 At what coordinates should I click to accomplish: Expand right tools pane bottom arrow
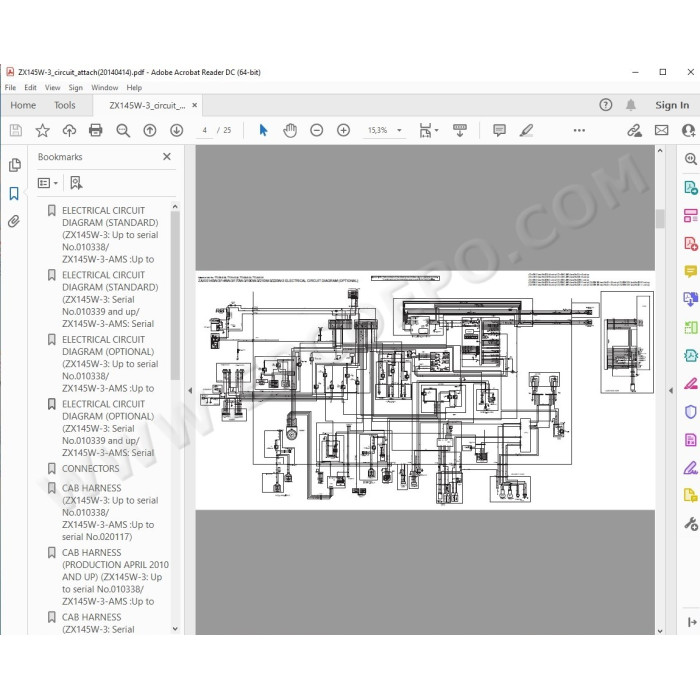pos(692,622)
